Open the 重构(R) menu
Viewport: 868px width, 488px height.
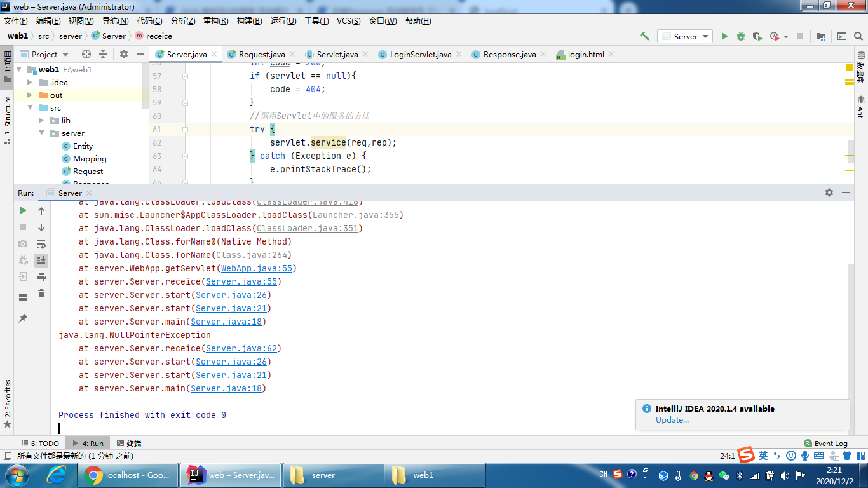[x=215, y=20]
